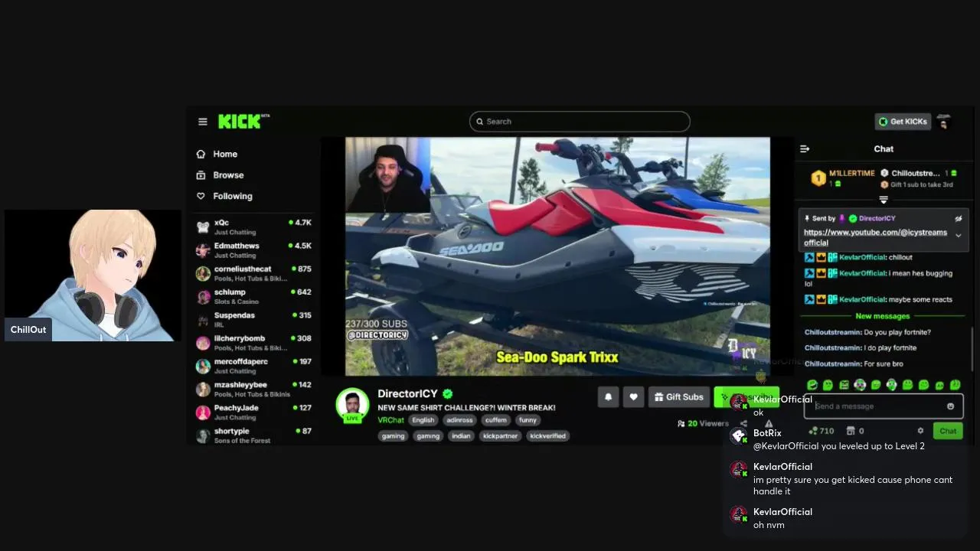The height and width of the screenshot is (551, 980).
Task: Hide the pinned message using the eye-slash icon
Action: click(958, 219)
